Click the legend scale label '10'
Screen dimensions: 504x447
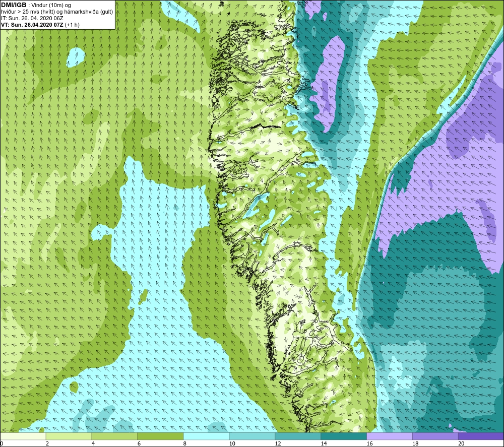coord(232,443)
